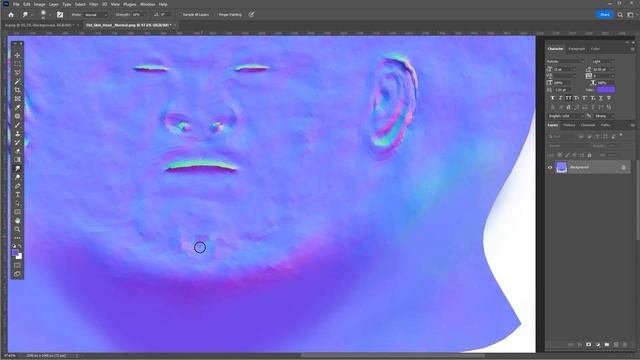Image resolution: width=640 pixels, height=360 pixels.
Task: Open the tool preset picker arrow
Action: pos(31,15)
